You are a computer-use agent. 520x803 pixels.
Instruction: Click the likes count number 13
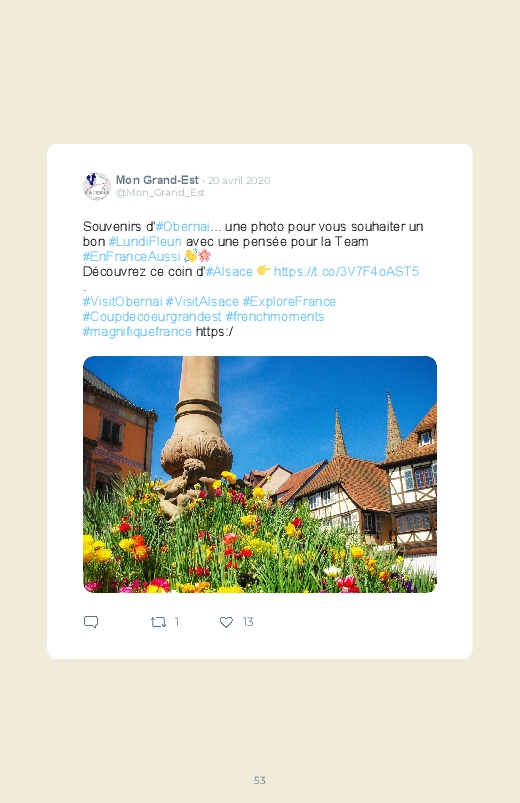coord(248,622)
